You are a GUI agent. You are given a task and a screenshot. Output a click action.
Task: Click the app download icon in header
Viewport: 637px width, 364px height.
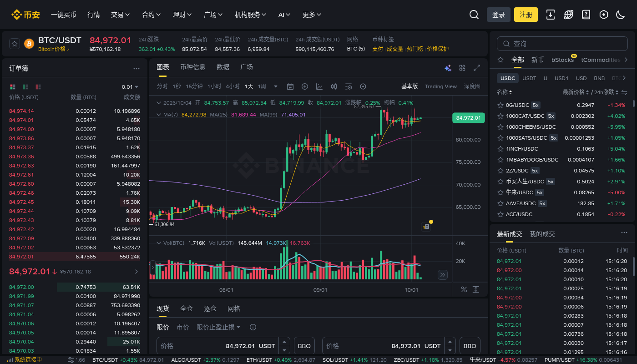551,15
